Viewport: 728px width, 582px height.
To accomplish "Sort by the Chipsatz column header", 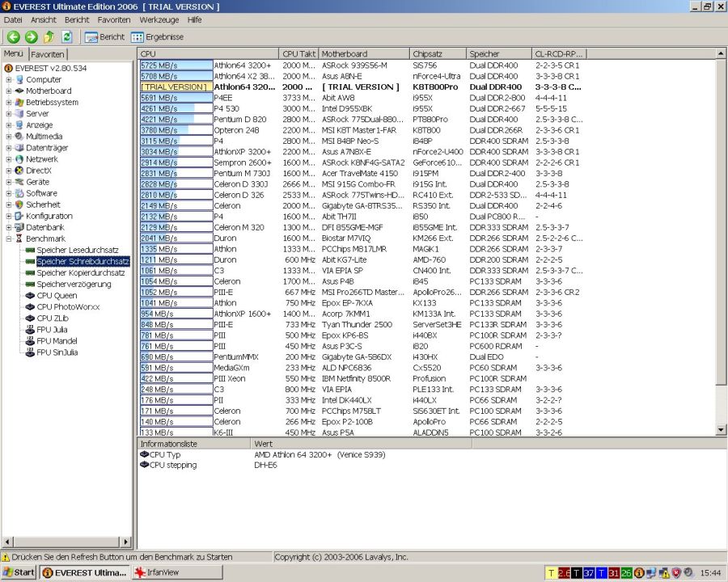I will [438, 54].
